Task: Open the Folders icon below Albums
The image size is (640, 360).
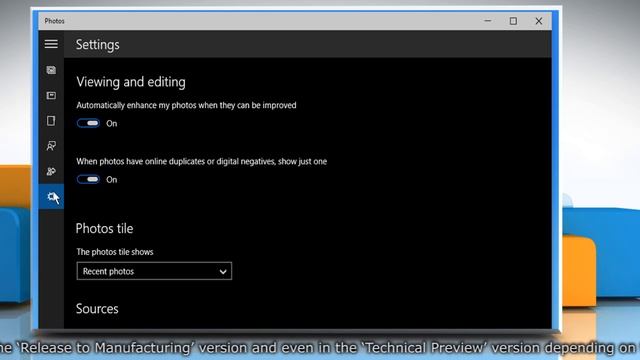Action: [51, 121]
